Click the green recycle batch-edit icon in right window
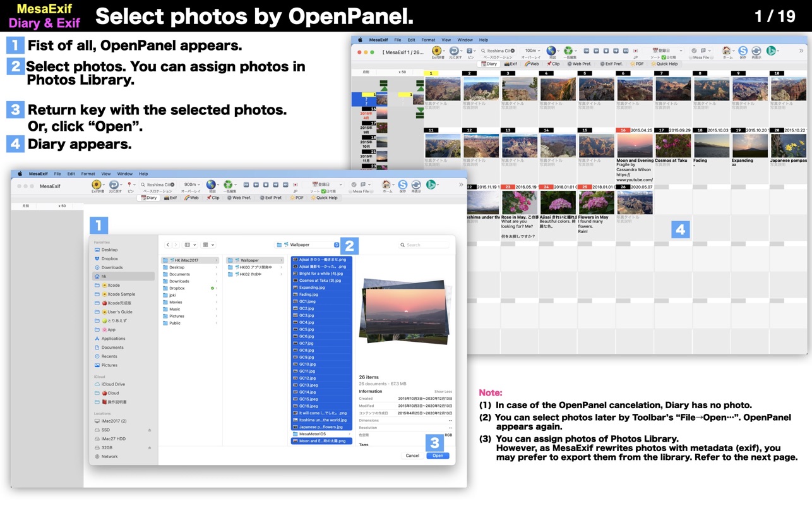Viewport: 812px width, 508px height. [568, 51]
